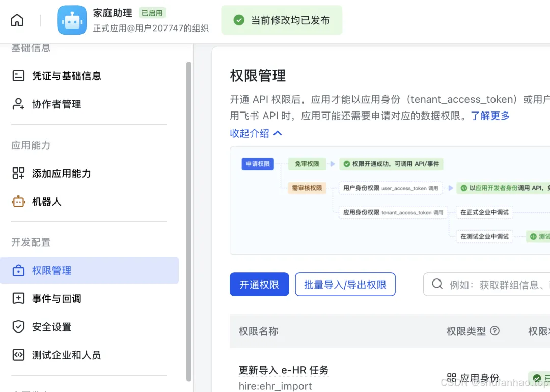Click the 开通权限 button
The width and height of the screenshot is (550, 392).
pos(259,285)
